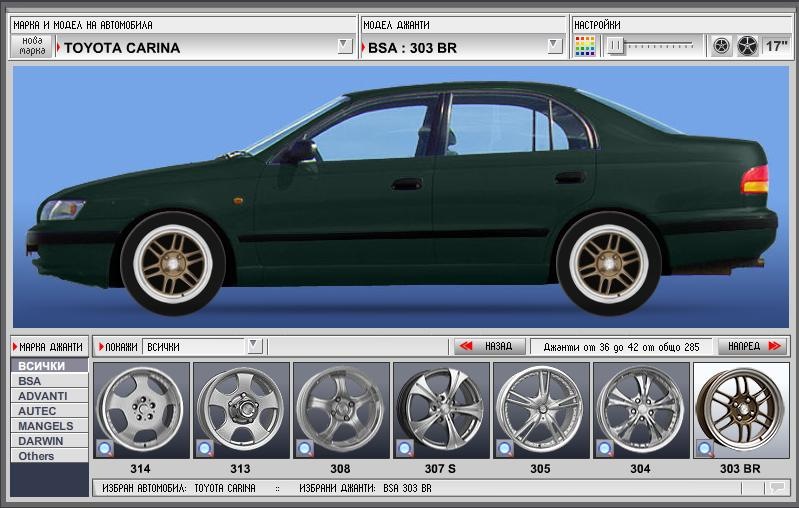
Task: Select DARWIN in wheel brand list
Action: click(49, 441)
